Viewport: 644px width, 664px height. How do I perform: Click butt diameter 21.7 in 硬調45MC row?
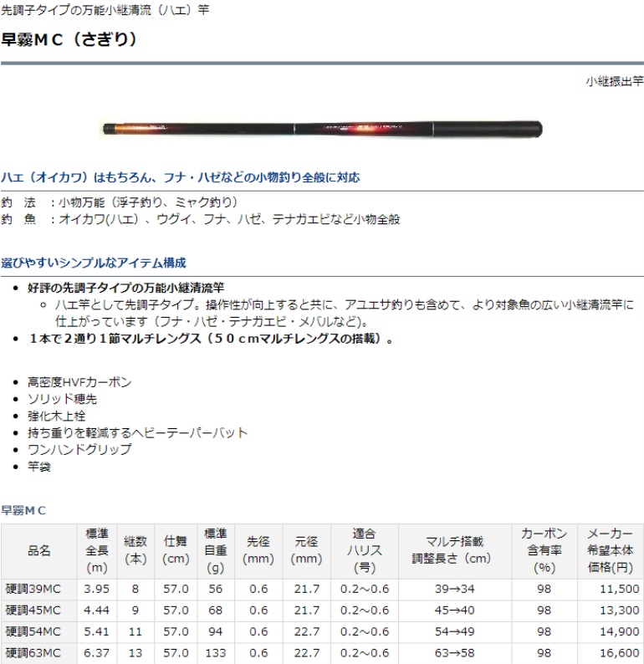pos(307,610)
